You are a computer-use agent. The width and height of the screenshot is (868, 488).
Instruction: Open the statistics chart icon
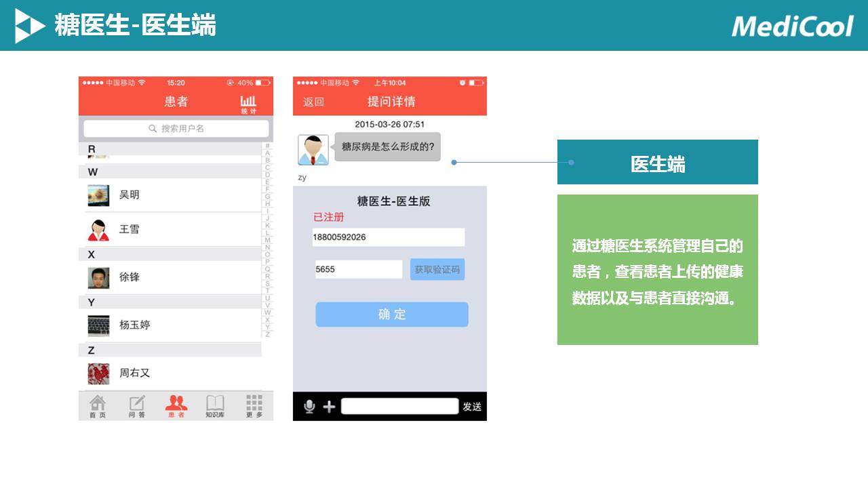pyautogui.click(x=249, y=104)
